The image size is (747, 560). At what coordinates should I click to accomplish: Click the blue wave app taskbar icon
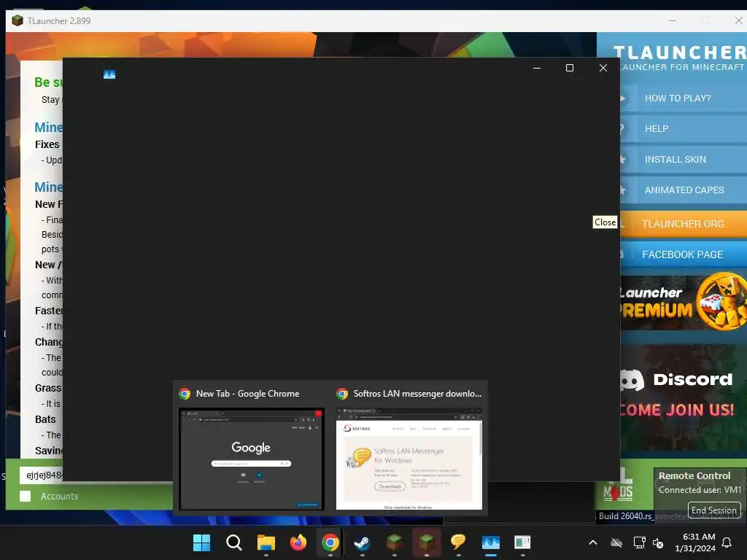tap(491, 542)
